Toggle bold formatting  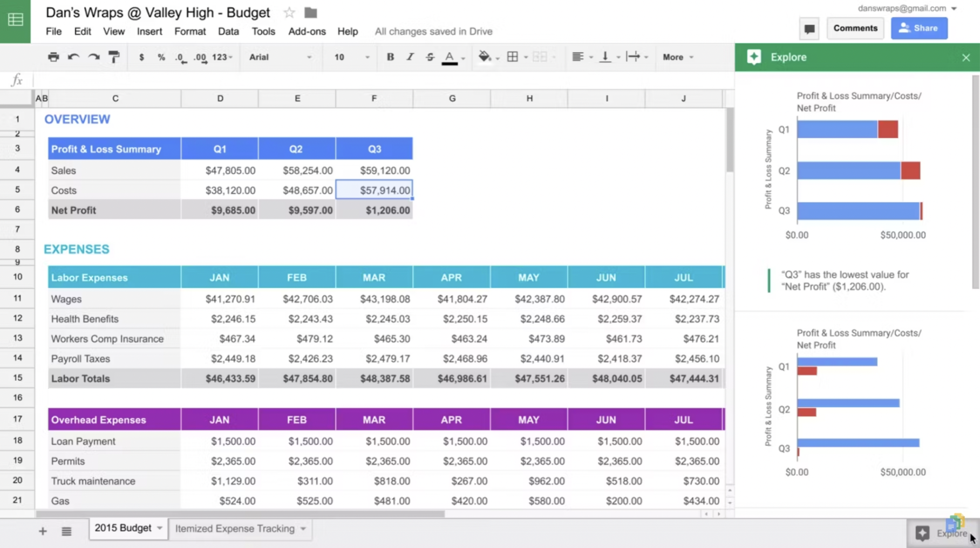coord(390,57)
